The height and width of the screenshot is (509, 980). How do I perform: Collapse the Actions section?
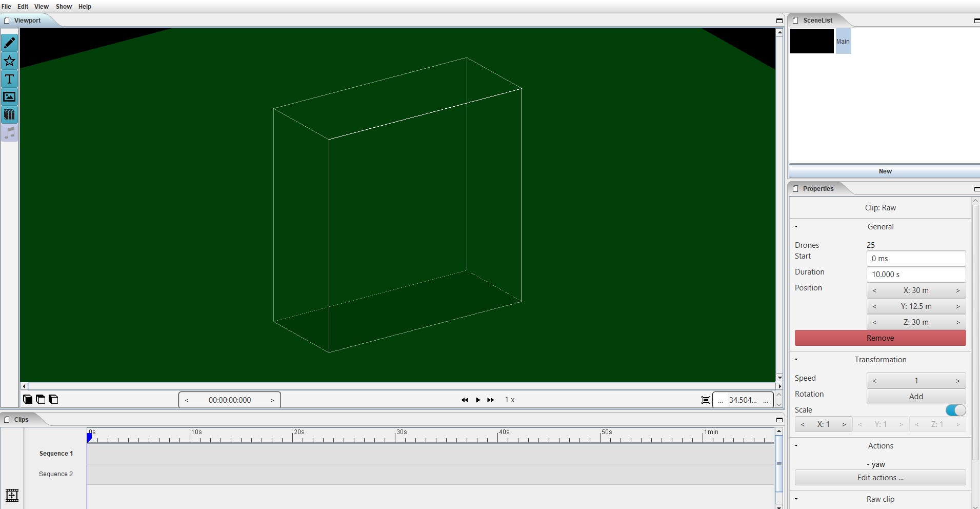click(796, 446)
